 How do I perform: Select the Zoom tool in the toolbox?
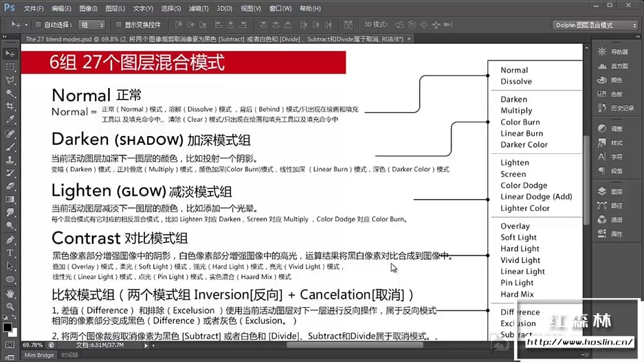pyautogui.click(x=10, y=306)
